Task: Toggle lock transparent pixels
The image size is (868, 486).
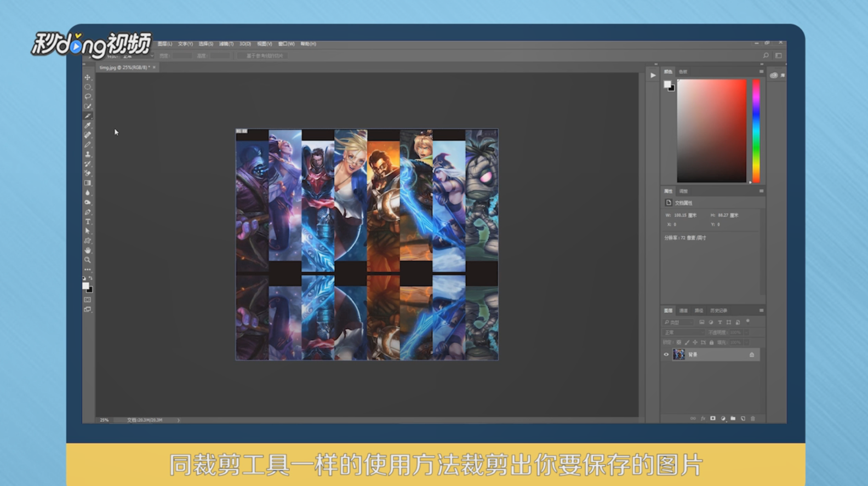Action: tap(679, 342)
